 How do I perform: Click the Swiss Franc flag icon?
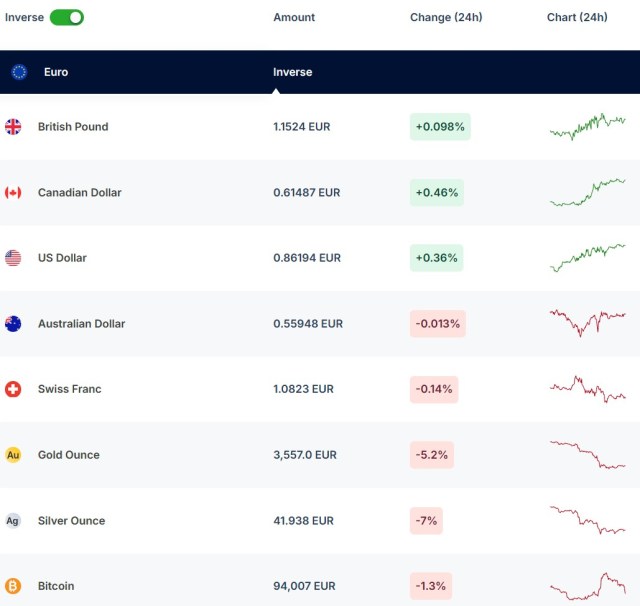pyautogui.click(x=13, y=389)
